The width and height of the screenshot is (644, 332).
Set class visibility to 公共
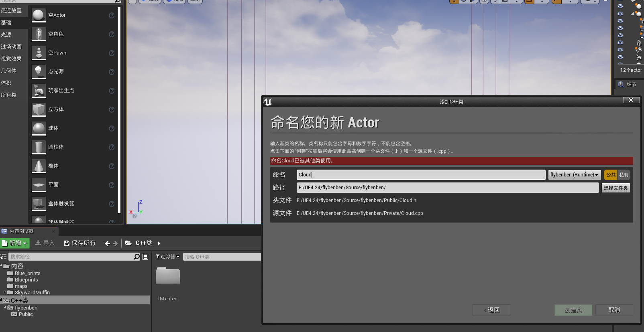pos(611,175)
